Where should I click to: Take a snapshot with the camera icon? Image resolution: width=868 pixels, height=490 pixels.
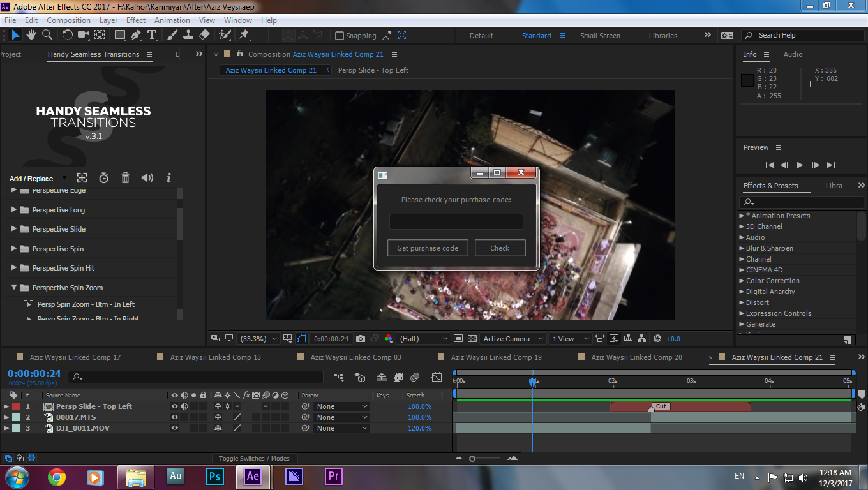pyautogui.click(x=361, y=339)
